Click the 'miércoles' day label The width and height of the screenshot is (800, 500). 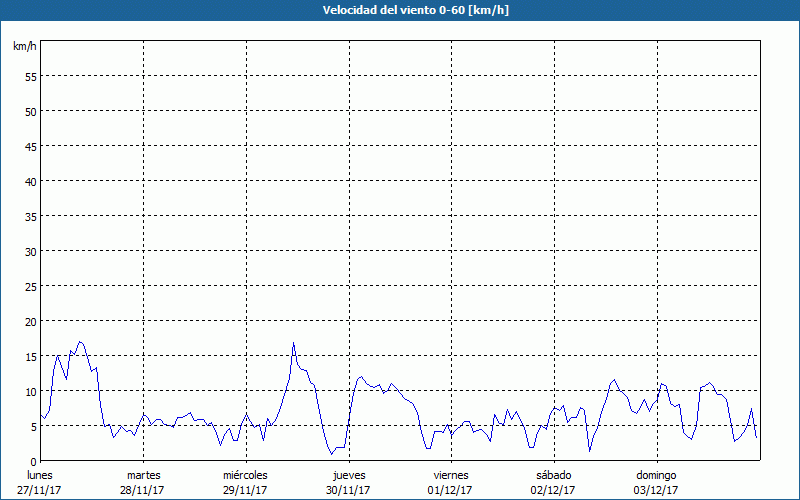point(245,474)
